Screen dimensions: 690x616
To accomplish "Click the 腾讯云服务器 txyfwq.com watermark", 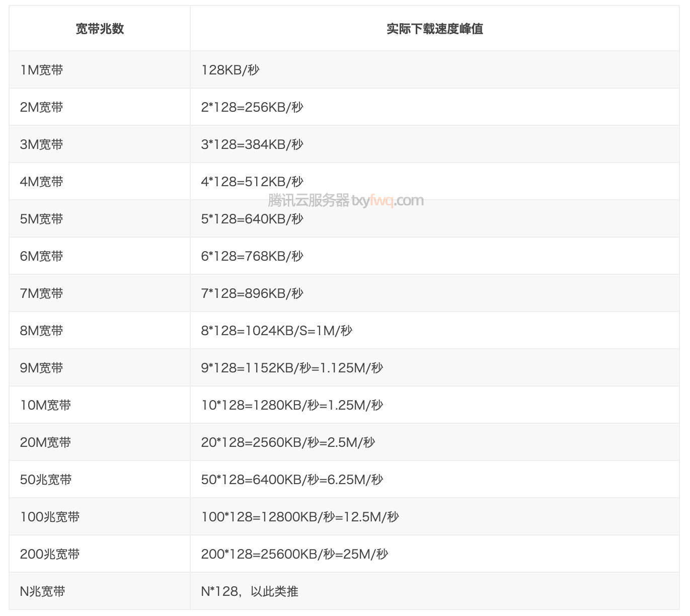I will (x=346, y=201).
